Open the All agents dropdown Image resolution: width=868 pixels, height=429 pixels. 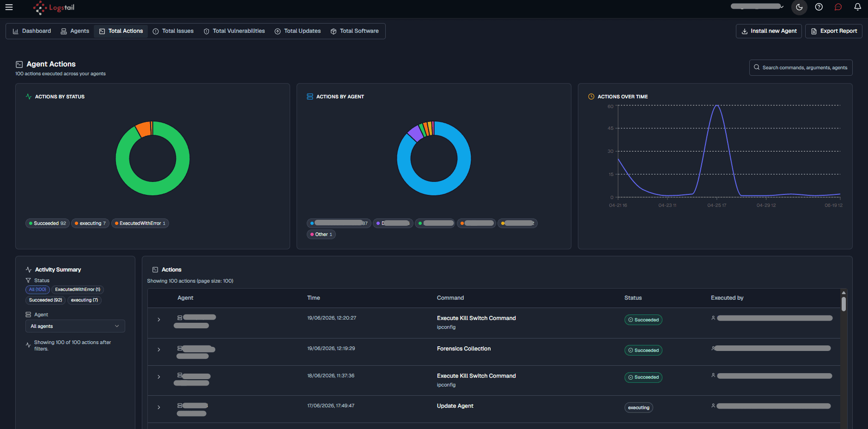[x=75, y=326]
